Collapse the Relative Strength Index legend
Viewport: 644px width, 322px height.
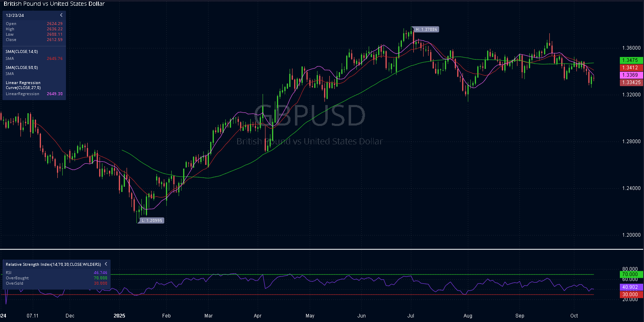106,264
